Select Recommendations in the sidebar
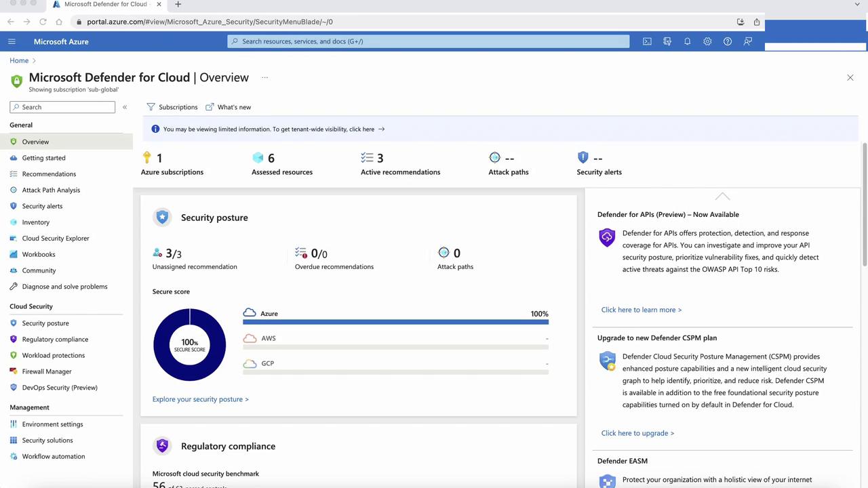This screenshot has width=868, height=488. click(49, 174)
